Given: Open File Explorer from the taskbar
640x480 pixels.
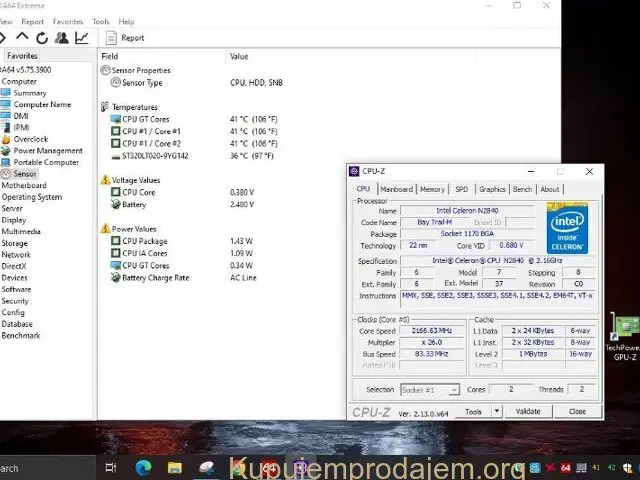Looking at the screenshot, I should [174, 468].
